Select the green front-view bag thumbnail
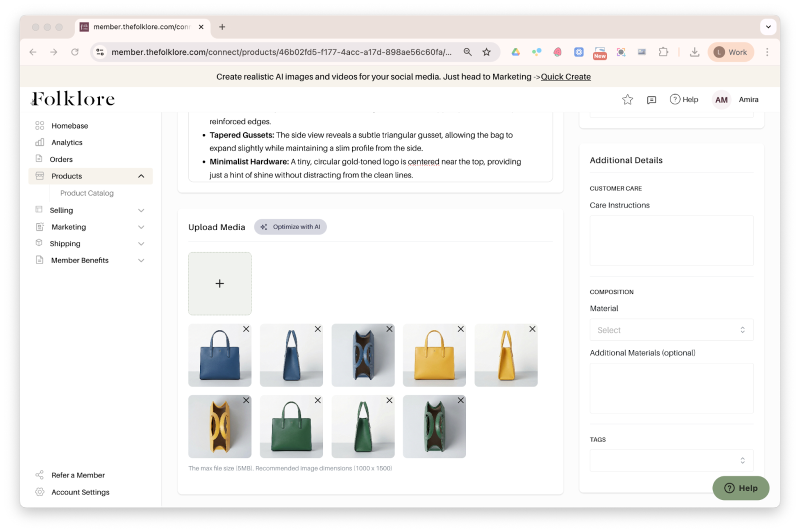The width and height of the screenshot is (800, 532). [x=291, y=426]
